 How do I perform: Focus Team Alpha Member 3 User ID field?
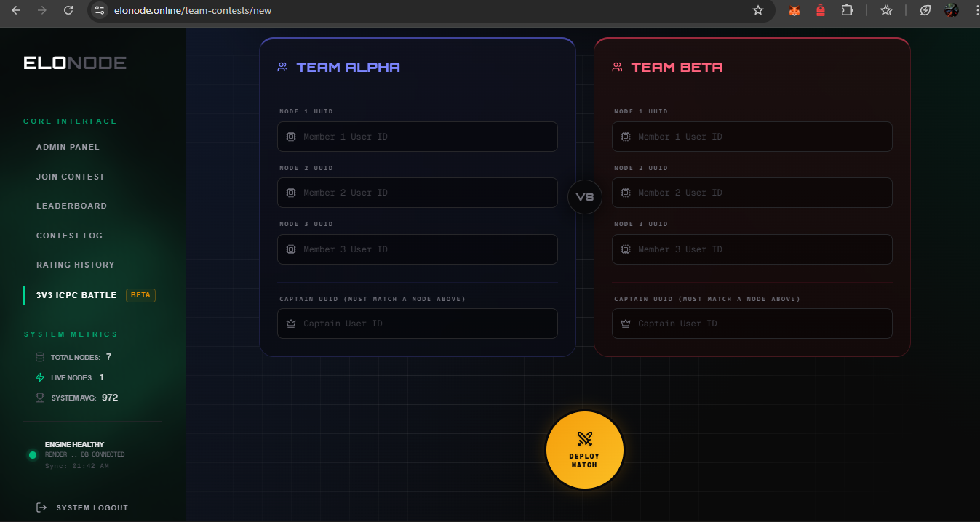[x=418, y=249]
